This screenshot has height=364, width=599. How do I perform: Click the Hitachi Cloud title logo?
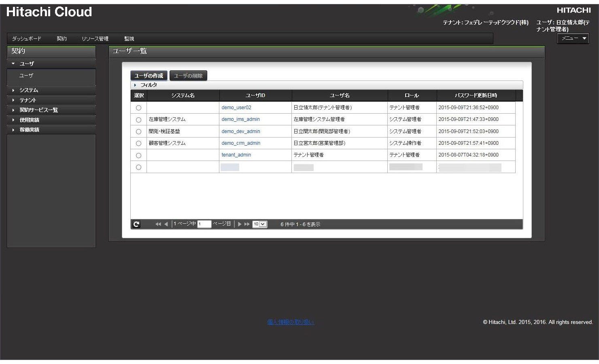(x=49, y=12)
